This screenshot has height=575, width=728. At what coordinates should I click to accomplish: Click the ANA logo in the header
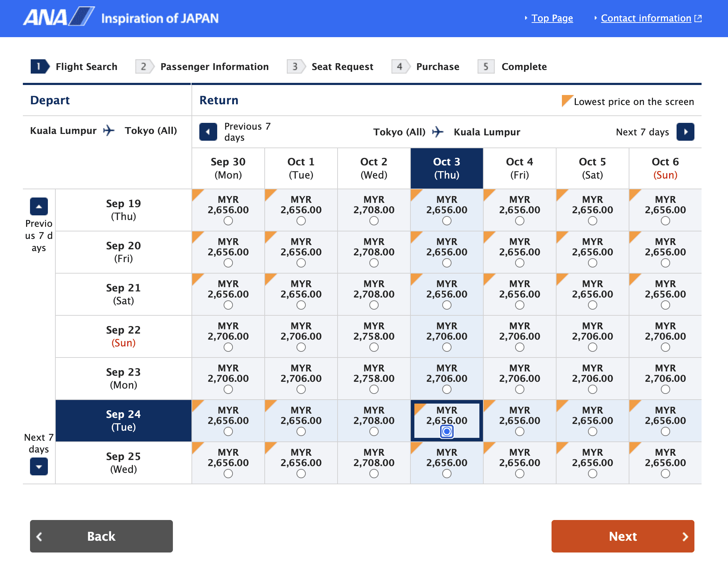pos(59,17)
